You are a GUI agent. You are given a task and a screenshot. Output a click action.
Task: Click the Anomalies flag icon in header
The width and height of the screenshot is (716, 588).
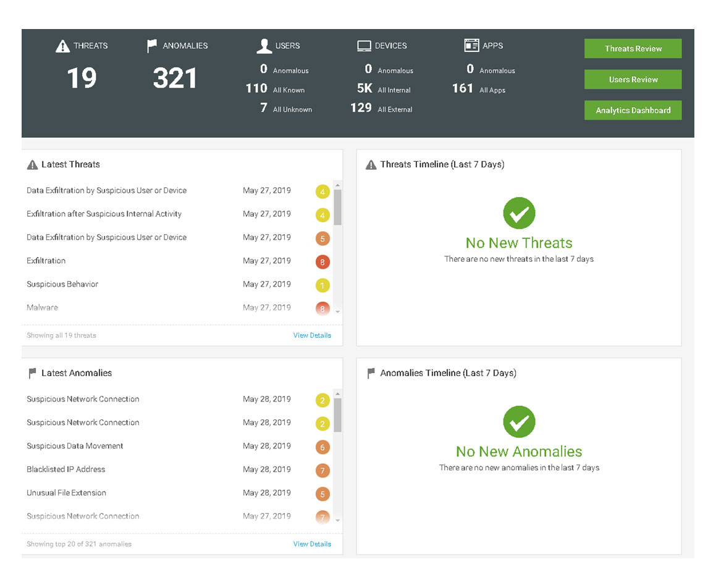[x=152, y=46]
